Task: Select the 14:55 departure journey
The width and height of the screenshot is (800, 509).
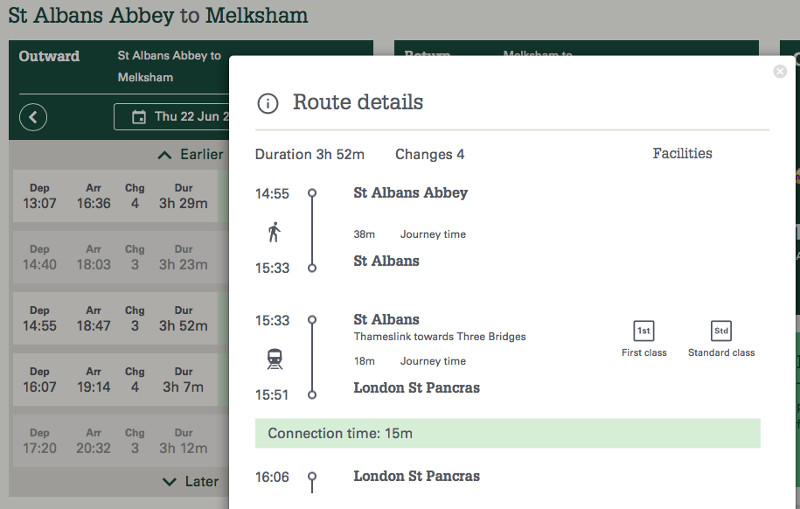Action: (x=115, y=318)
